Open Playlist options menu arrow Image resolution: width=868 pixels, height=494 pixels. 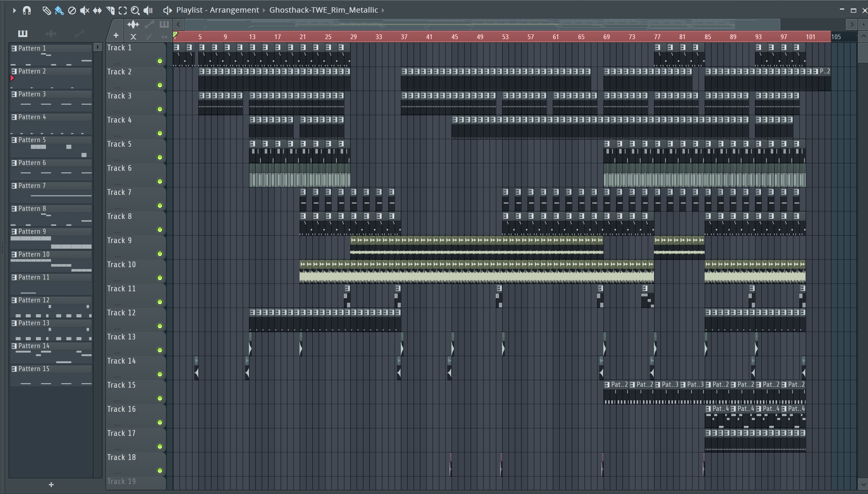point(14,11)
